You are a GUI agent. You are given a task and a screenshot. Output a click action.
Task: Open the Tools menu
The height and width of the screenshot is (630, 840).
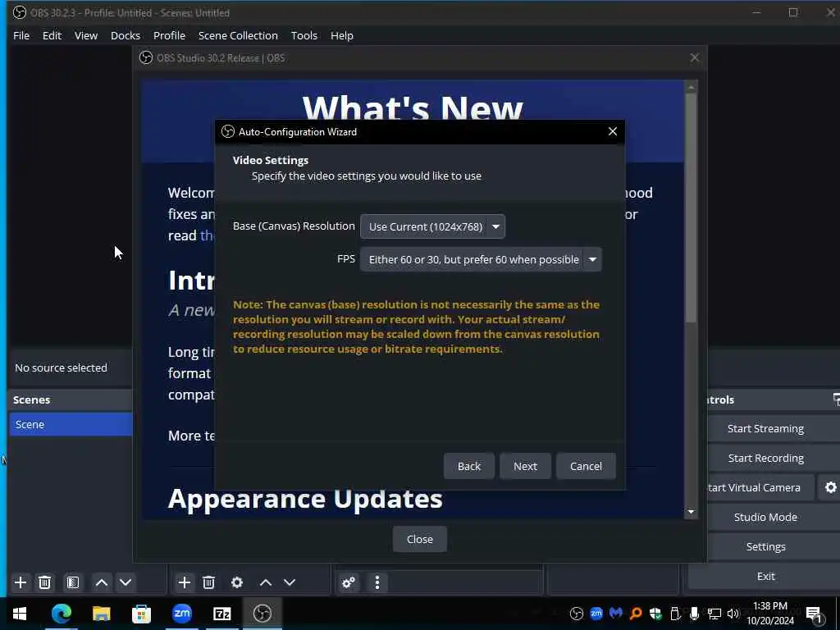pyautogui.click(x=304, y=35)
